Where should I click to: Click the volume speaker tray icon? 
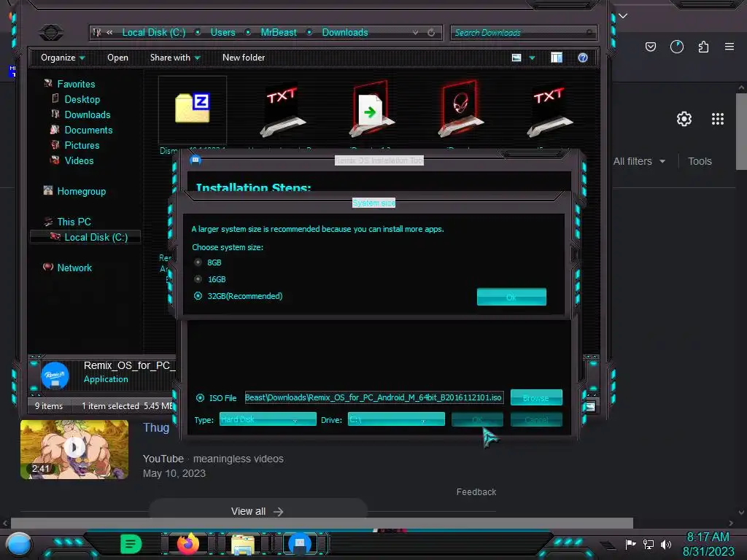click(x=666, y=544)
